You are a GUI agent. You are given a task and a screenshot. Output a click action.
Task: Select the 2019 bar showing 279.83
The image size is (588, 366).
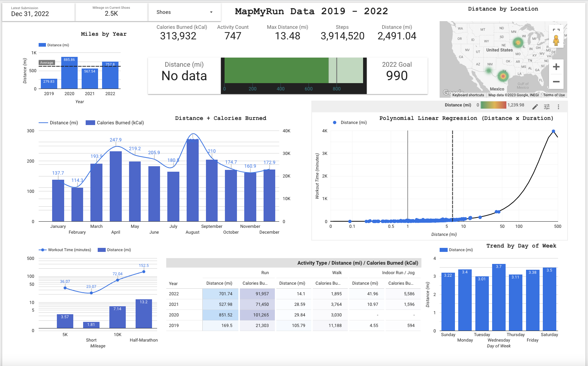tap(49, 84)
